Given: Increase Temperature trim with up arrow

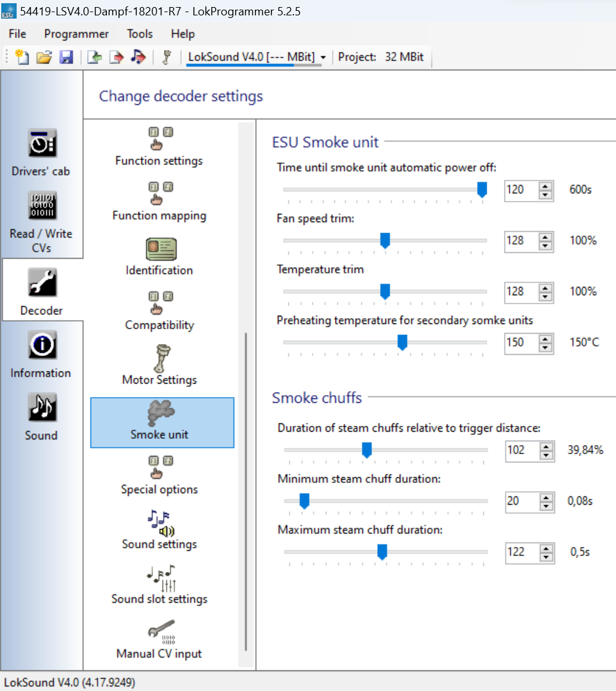Looking at the screenshot, I should tap(546, 288).
